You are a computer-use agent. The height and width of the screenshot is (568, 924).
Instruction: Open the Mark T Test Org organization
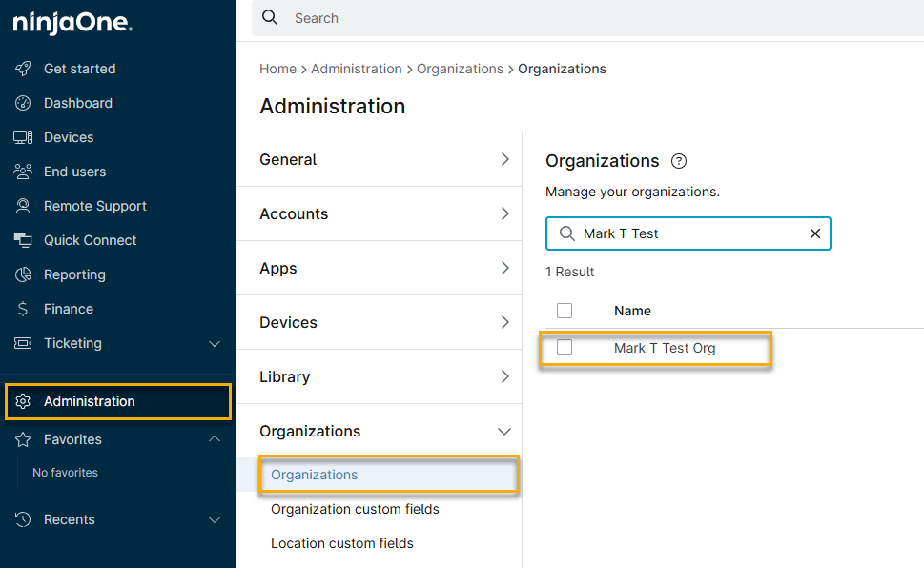pos(665,348)
